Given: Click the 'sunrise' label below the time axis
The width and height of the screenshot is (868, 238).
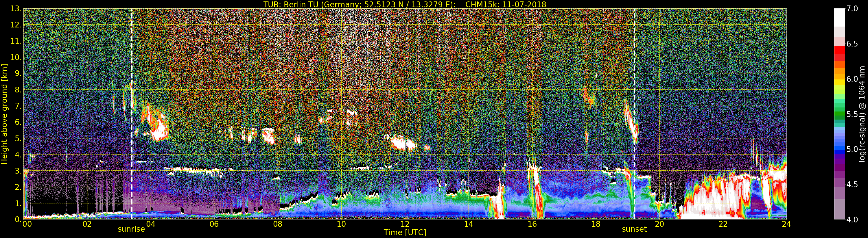Looking at the screenshot, I should tap(131, 229).
